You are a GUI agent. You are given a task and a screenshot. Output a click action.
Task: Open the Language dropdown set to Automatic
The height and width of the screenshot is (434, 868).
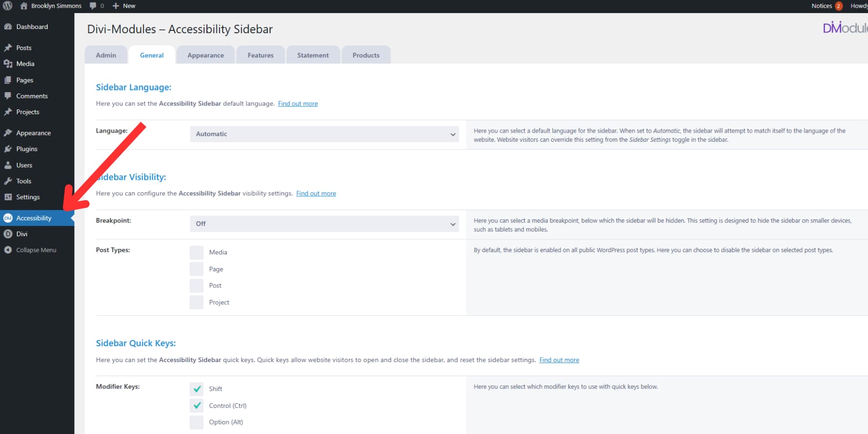pos(324,134)
